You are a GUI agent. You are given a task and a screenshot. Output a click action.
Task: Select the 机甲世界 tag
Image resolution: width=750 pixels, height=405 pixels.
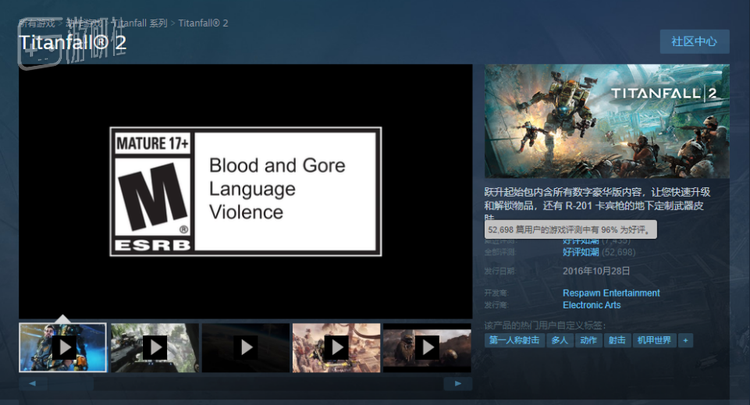(655, 340)
